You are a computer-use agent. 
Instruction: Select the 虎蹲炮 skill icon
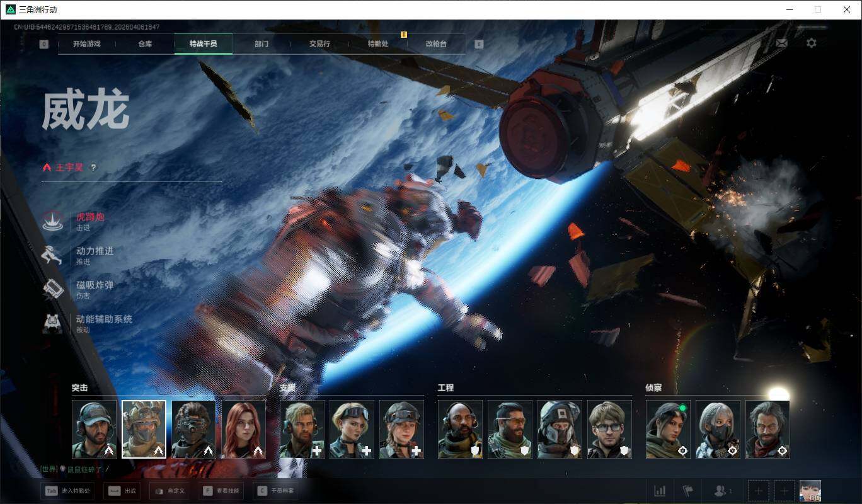point(52,221)
